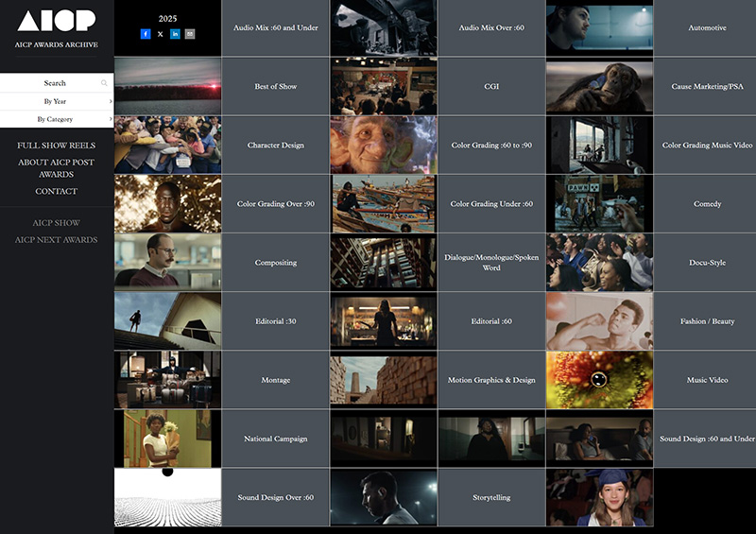756x534 pixels.
Task: Expand the By Year dropdown
Action: 57,101
